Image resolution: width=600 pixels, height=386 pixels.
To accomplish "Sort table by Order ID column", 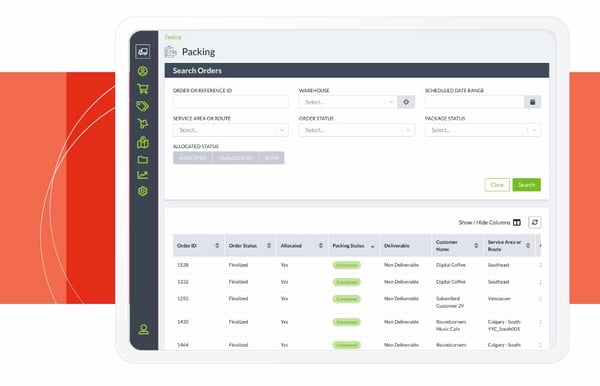I will [198, 246].
